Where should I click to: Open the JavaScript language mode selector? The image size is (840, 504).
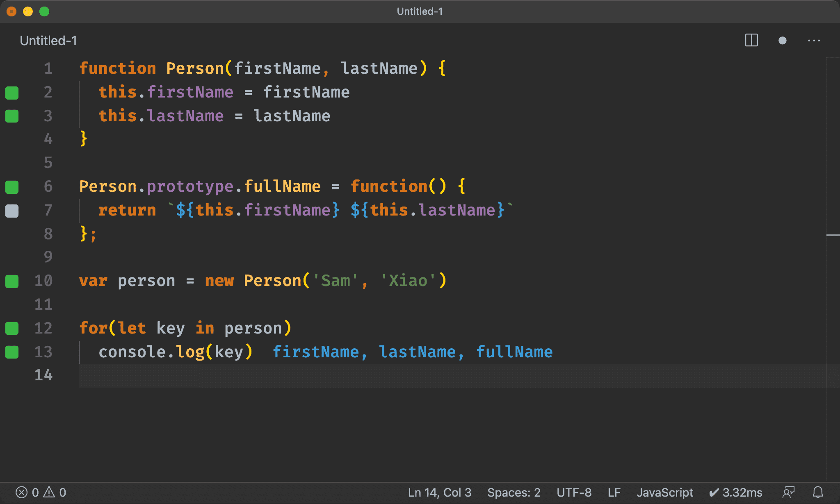point(664,492)
